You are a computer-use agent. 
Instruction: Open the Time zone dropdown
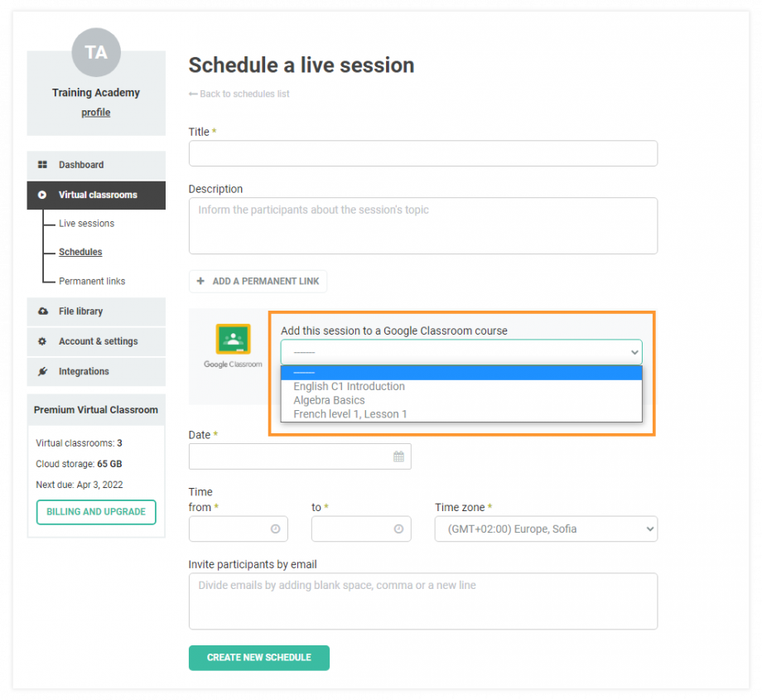pyautogui.click(x=546, y=529)
